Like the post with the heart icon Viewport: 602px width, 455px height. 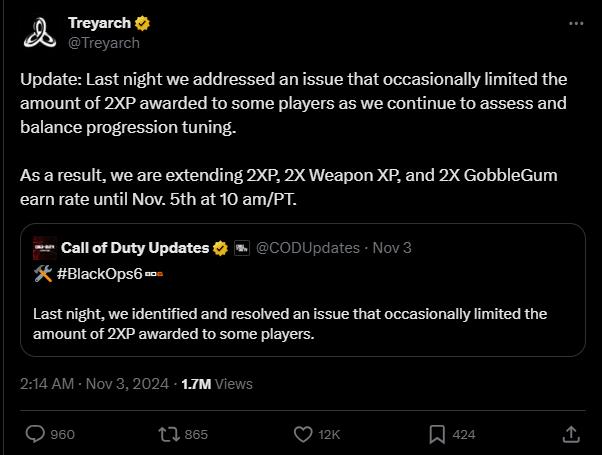tap(303, 434)
